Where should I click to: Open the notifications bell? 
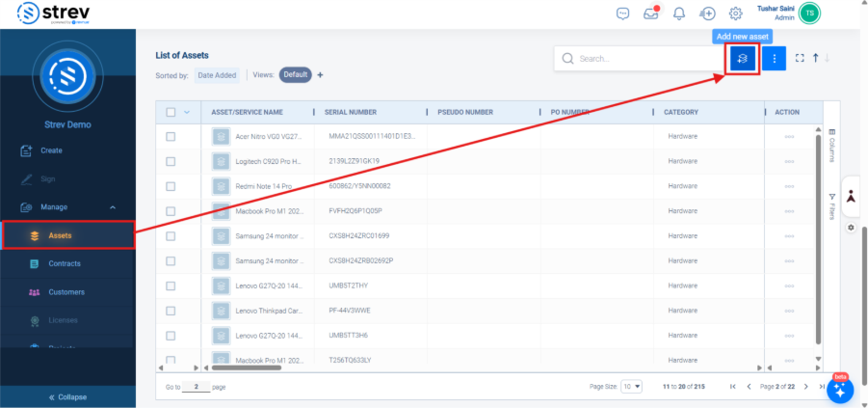coord(679,14)
